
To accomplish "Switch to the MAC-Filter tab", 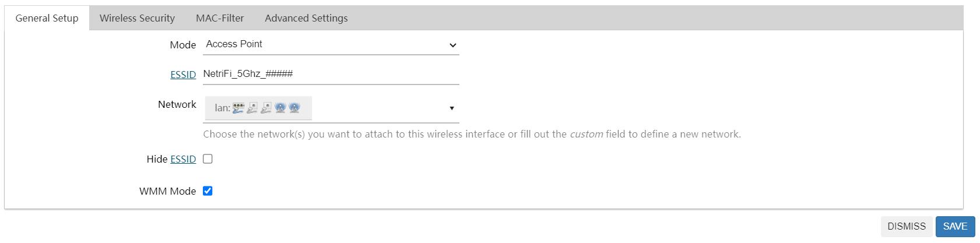I will point(220,18).
